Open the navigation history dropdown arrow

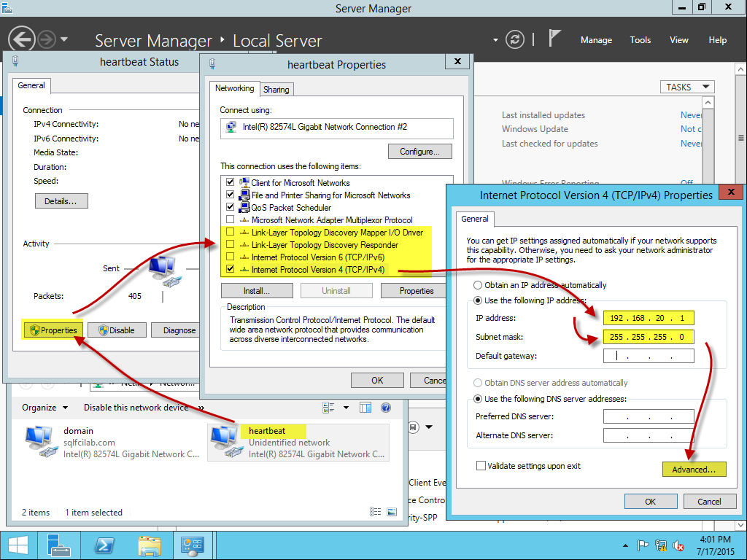pos(64,39)
